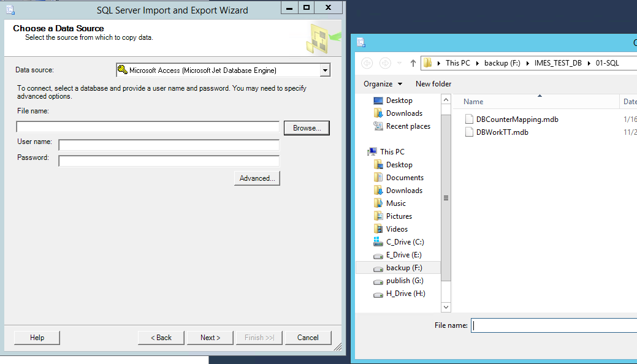637x364 pixels.
Task: Select the DBWorkTT.mdb file
Action: coord(502,132)
